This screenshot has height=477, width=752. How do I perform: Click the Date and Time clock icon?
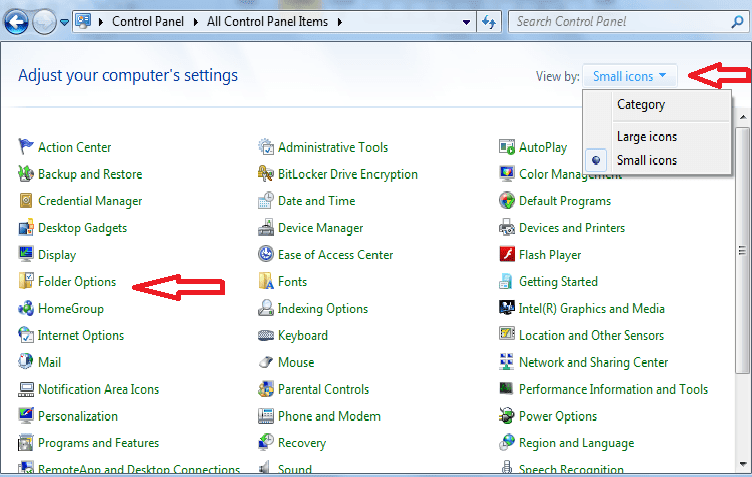[266, 200]
